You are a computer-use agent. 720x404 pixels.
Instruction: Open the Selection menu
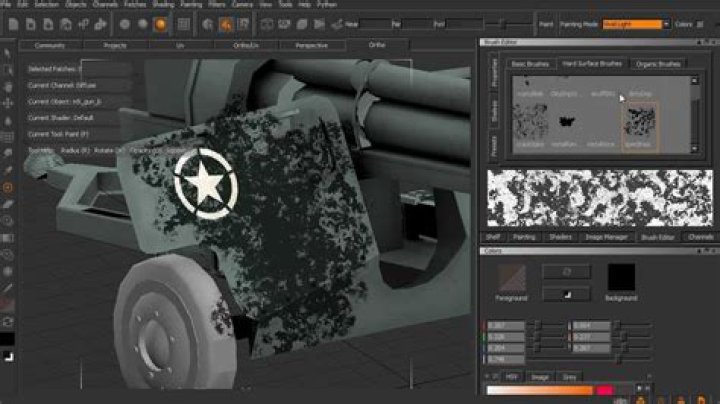point(46,4)
